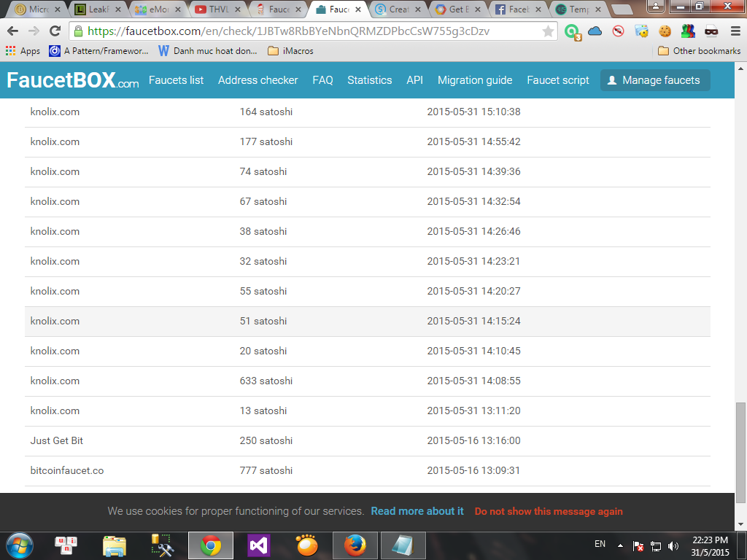Bookmark this page with the star icon
The width and height of the screenshot is (747, 560).
click(x=548, y=31)
